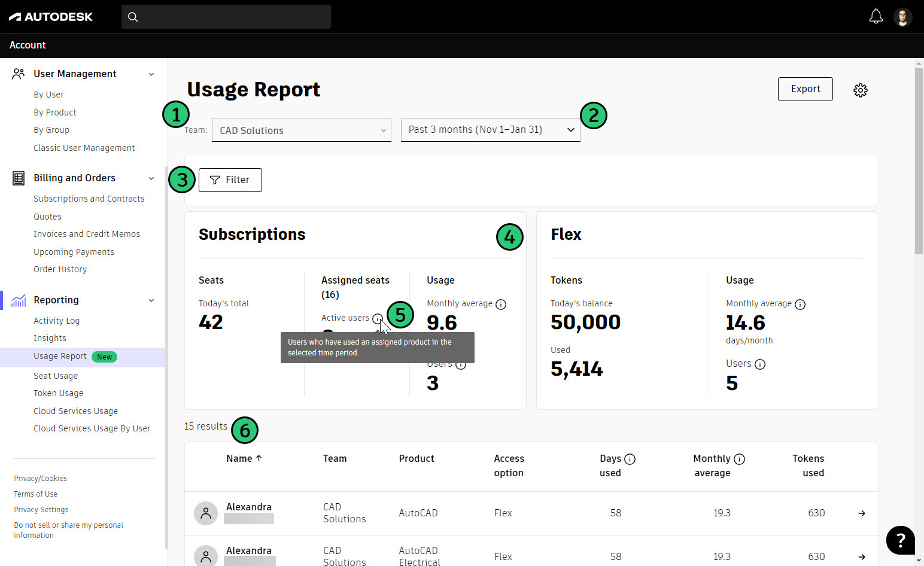Click the Export button

click(x=806, y=89)
